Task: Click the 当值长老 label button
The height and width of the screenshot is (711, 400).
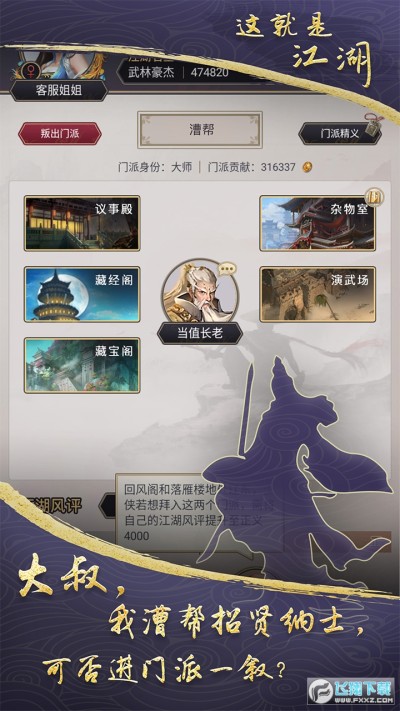Action: [200, 333]
